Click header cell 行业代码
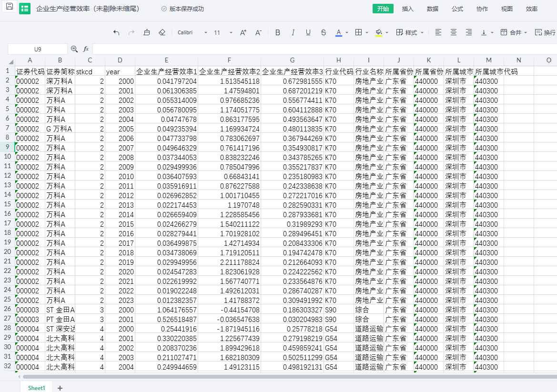 tap(338, 71)
